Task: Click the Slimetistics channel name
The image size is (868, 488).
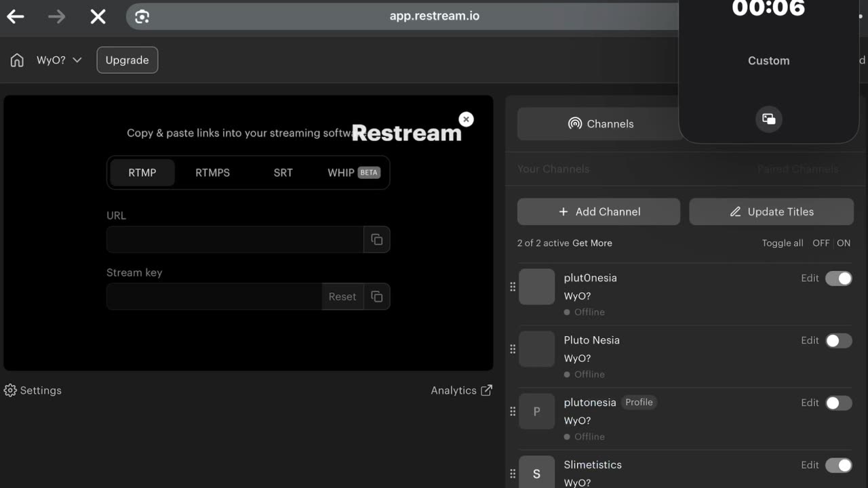Action: (x=593, y=465)
